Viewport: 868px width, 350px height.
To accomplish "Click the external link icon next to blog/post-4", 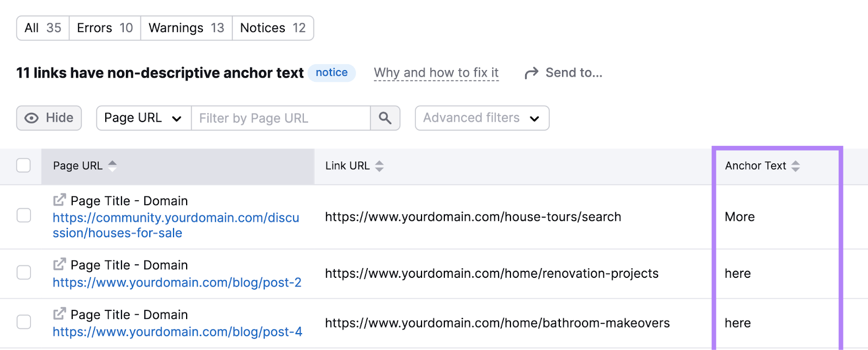I will (x=59, y=314).
